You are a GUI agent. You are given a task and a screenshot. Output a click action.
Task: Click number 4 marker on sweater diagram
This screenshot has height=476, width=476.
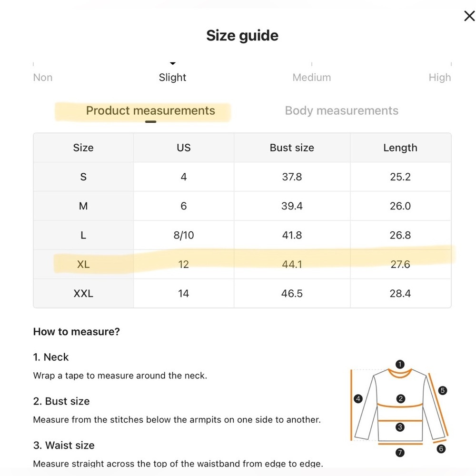coord(358,398)
